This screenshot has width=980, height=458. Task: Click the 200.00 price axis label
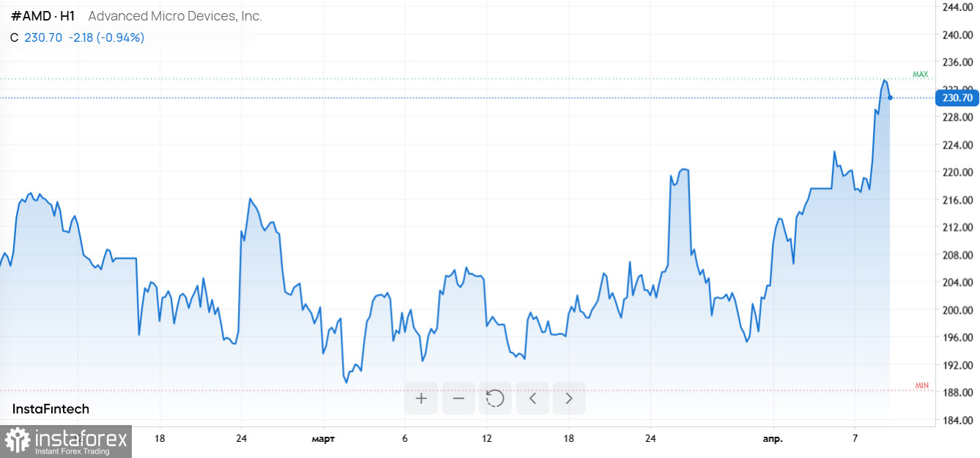959,310
